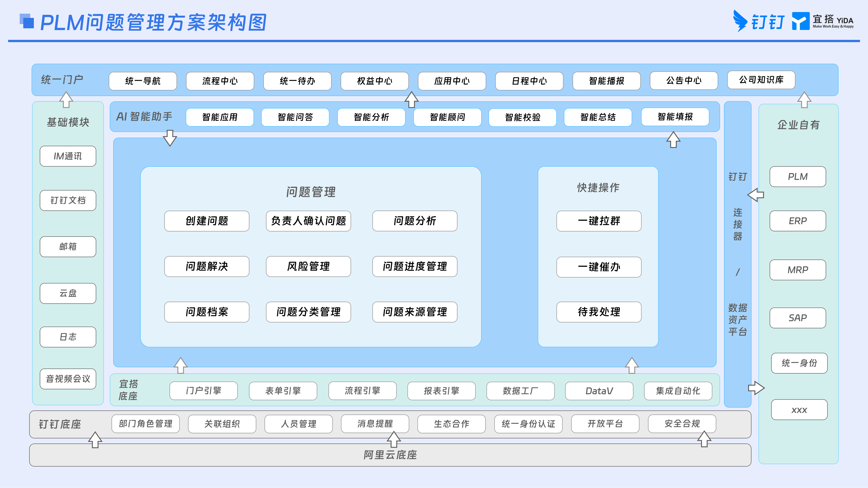Click the 智能分析 box

pyautogui.click(x=371, y=117)
